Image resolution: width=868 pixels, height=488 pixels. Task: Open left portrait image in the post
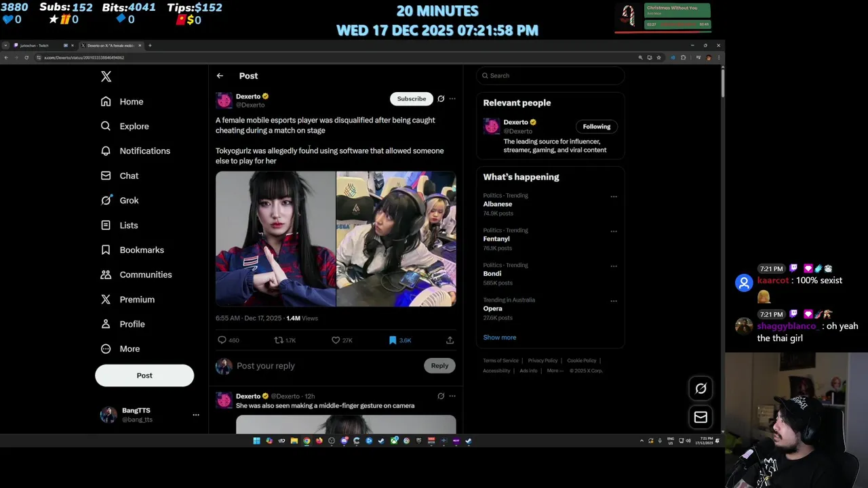click(x=275, y=239)
